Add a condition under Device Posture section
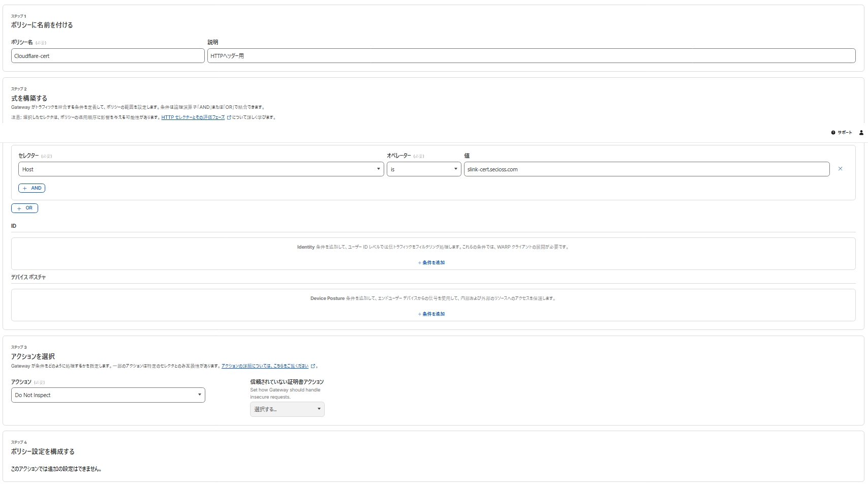Screen dimensions: 868x484 tap(431, 314)
